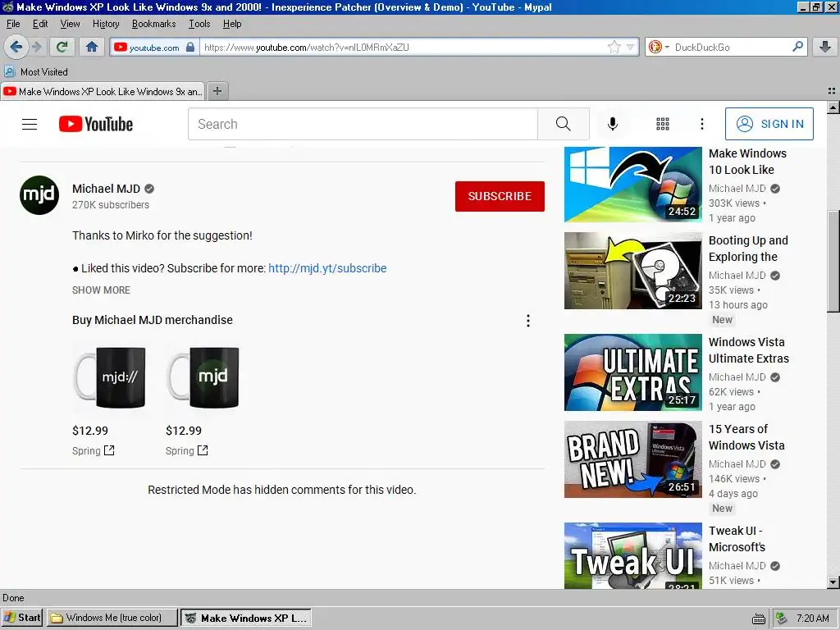Open the browser Home icon

pos(92,47)
